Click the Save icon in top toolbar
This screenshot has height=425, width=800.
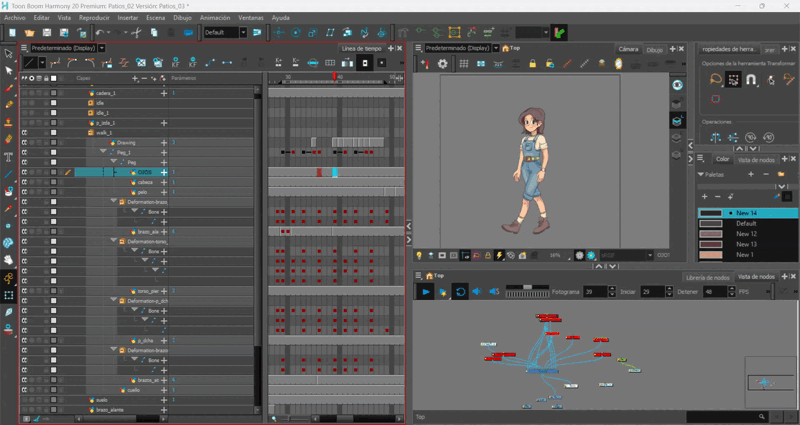pyautogui.click(x=46, y=33)
